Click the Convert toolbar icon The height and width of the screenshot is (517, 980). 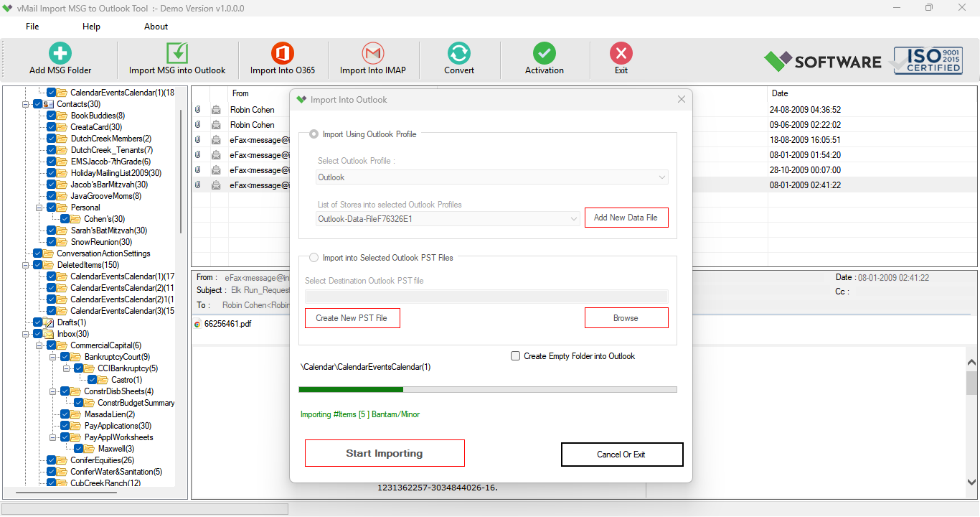pos(459,53)
